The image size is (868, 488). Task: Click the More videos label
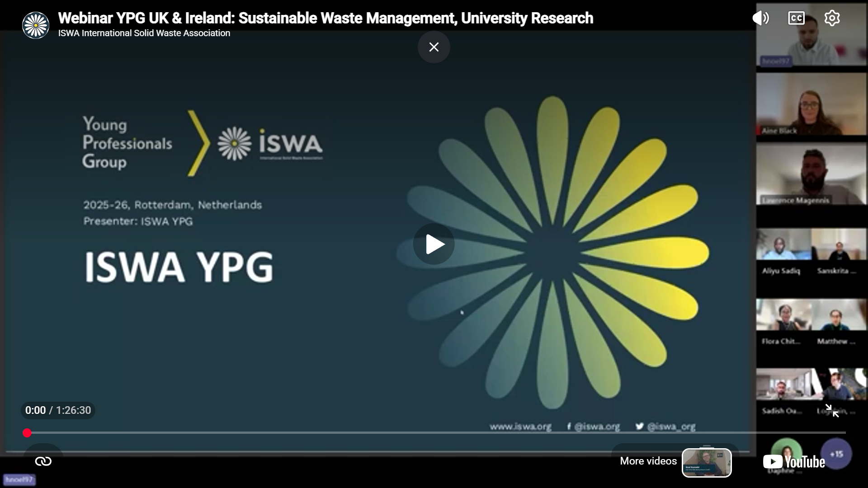click(648, 461)
